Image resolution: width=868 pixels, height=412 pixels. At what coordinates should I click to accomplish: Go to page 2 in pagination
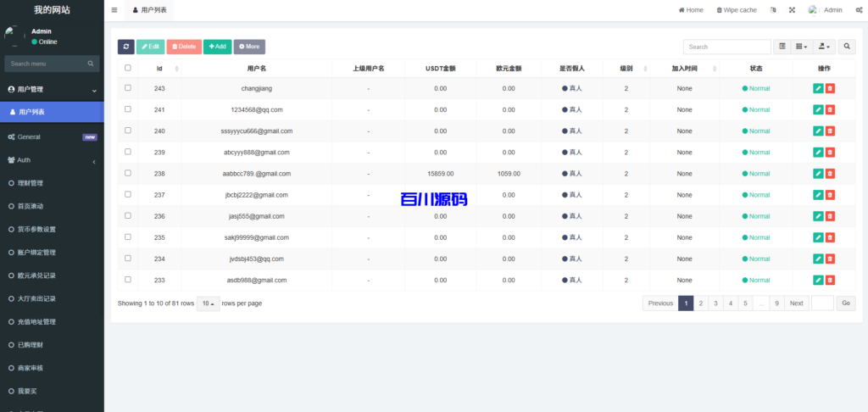(x=701, y=303)
